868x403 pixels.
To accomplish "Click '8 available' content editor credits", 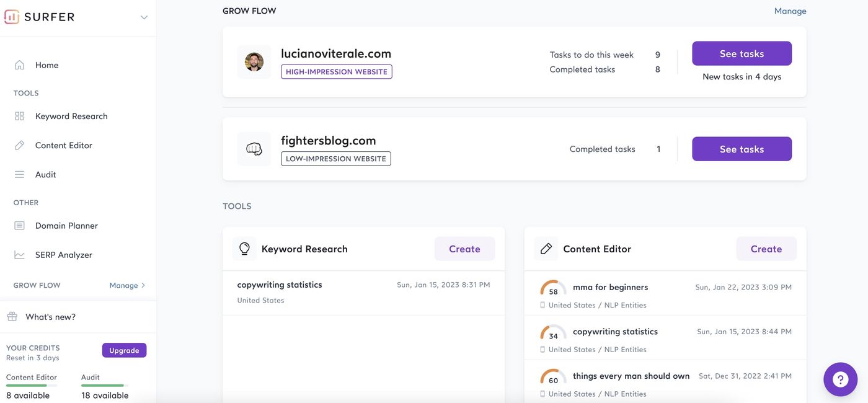I will pyautogui.click(x=28, y=396).
